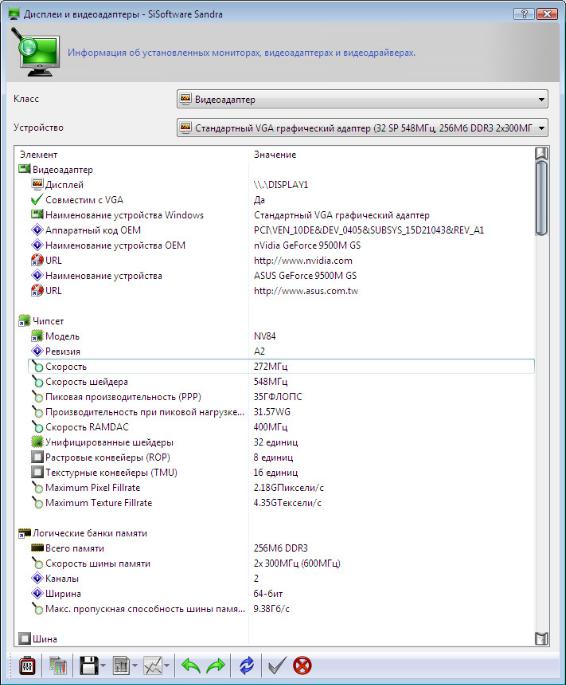Select Пиковая производительность (PPP) row
The height and width of the screenshot is (685, 566).
(x=282, y=397)
